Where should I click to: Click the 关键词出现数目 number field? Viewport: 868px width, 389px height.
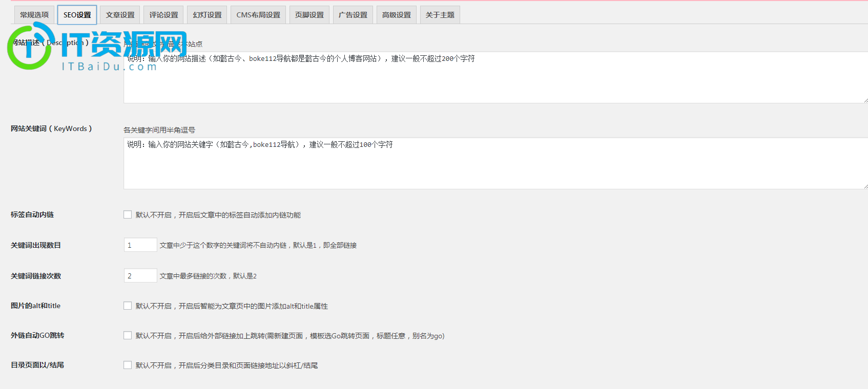click(140, 245)
